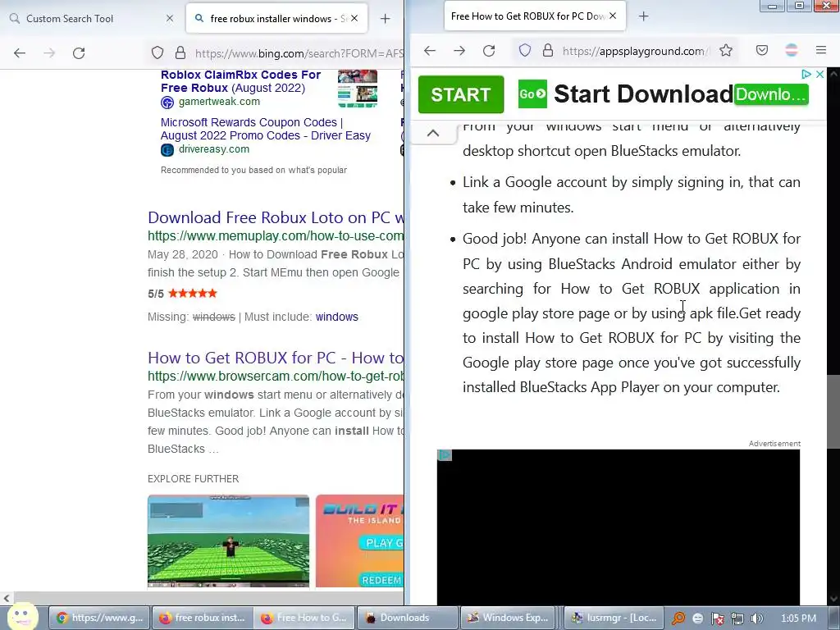This screenshot has height=630, width=840.
Task: Click the network tray icon
Action: click(x=737, y=619)
